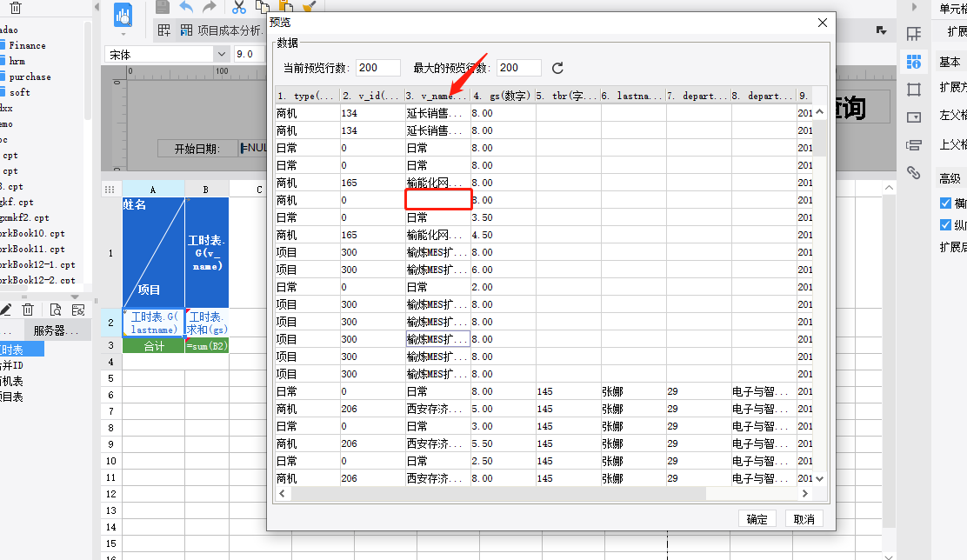Toggle the first checkbox under 高级 section

[946, 203]
